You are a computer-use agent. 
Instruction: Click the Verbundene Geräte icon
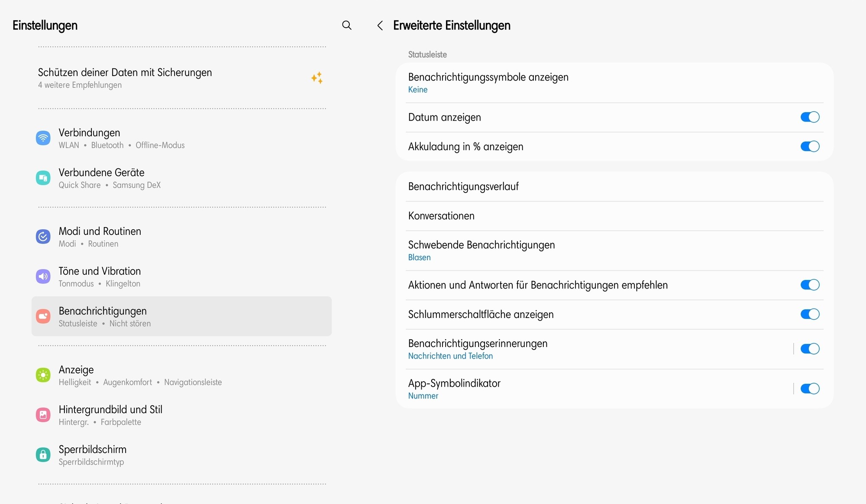tap(43, 178)
